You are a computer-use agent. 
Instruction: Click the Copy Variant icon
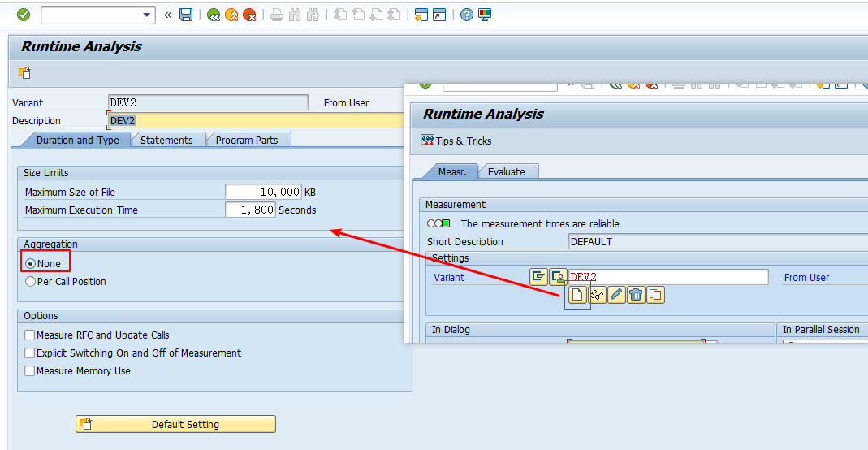pyautogui.click(x=655, y=295)
